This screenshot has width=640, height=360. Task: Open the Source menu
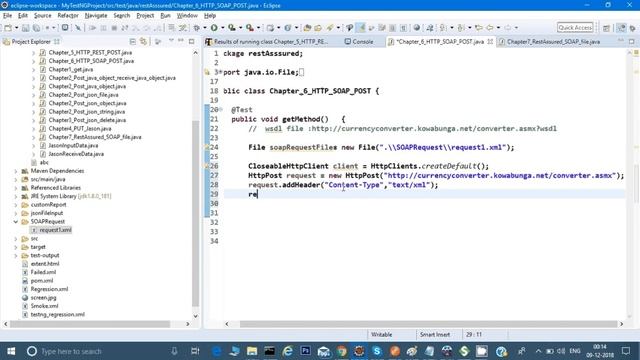[42, 16]
